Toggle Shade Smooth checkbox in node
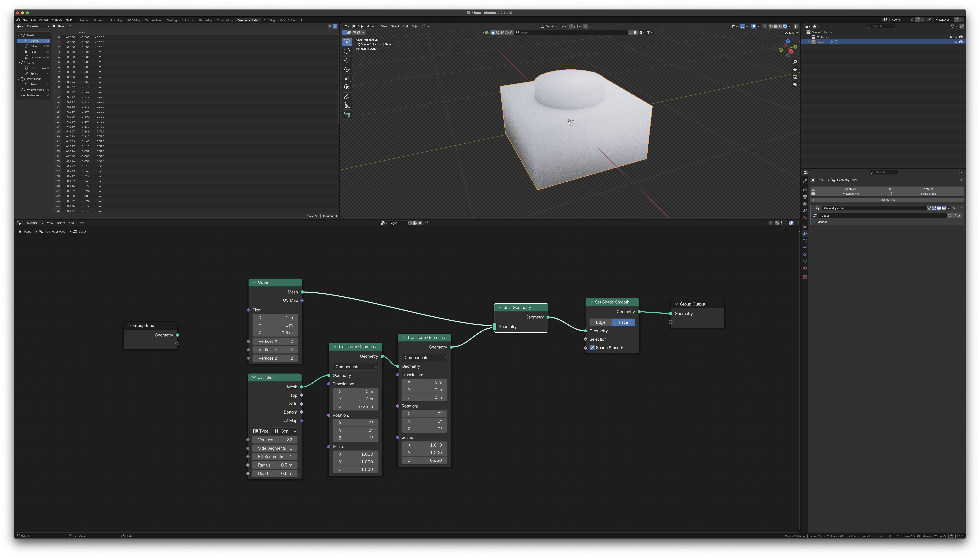980x557 pixels. click(x=592, y=348)
